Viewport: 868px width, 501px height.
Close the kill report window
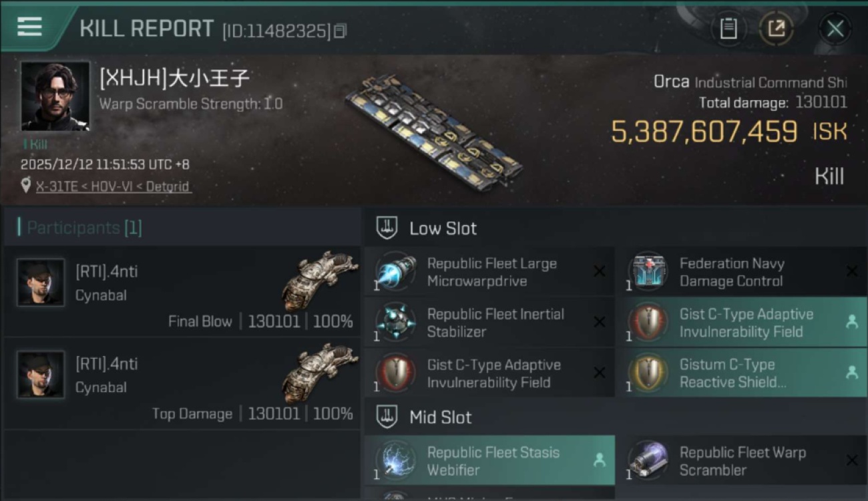(x=835, y=29)
